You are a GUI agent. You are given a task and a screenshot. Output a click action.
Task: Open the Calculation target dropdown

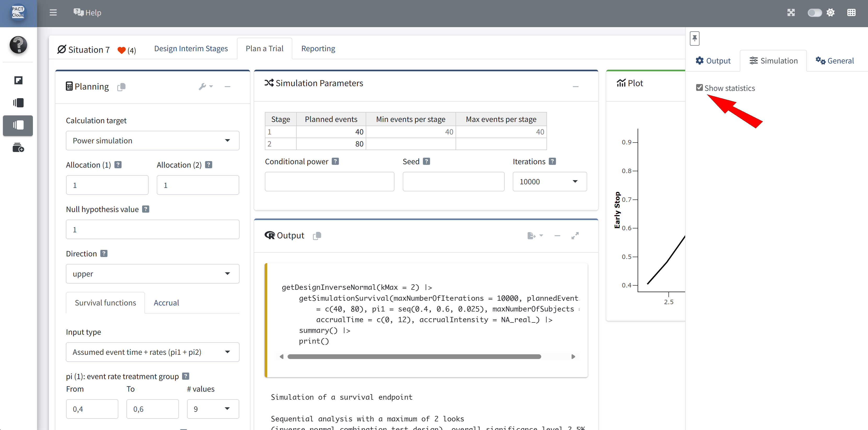[x=152, y=141]
